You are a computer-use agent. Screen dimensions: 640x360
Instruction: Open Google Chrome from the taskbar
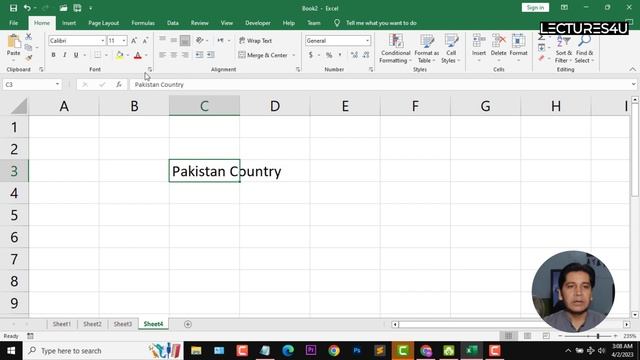coord(334,351)
